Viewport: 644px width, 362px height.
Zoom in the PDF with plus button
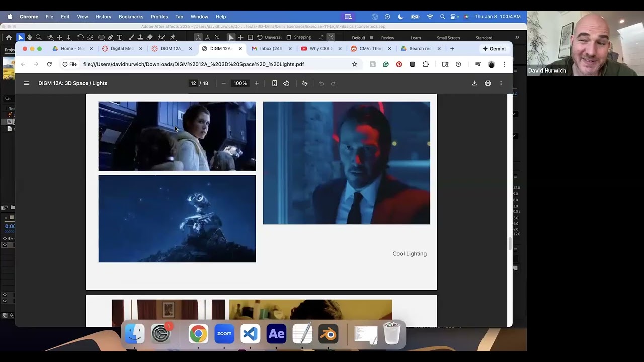pos(257,83)
